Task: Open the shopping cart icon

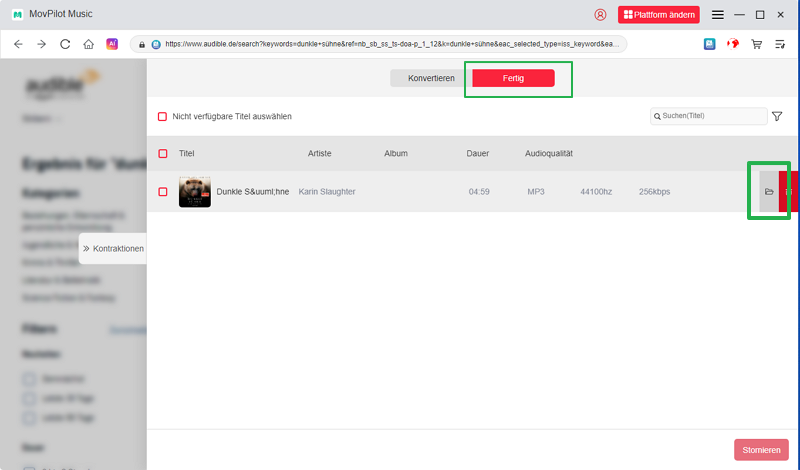Action: click(x=757, y=44)
